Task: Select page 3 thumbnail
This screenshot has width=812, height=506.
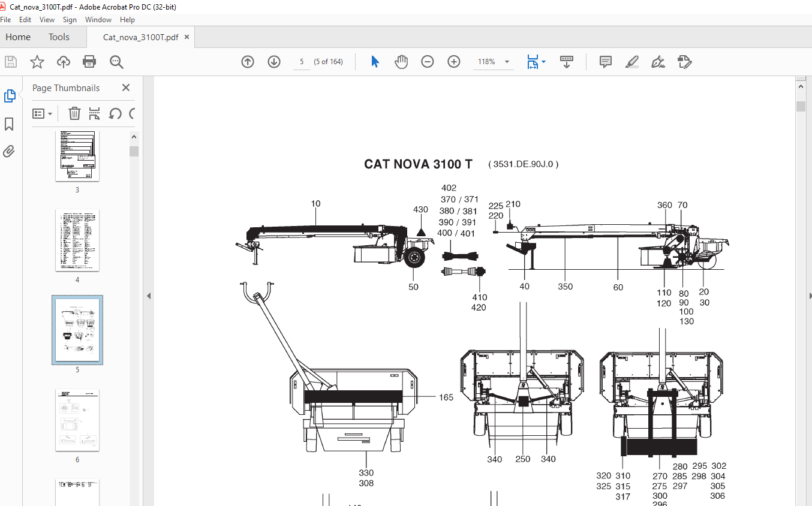Action: point(77,155)
